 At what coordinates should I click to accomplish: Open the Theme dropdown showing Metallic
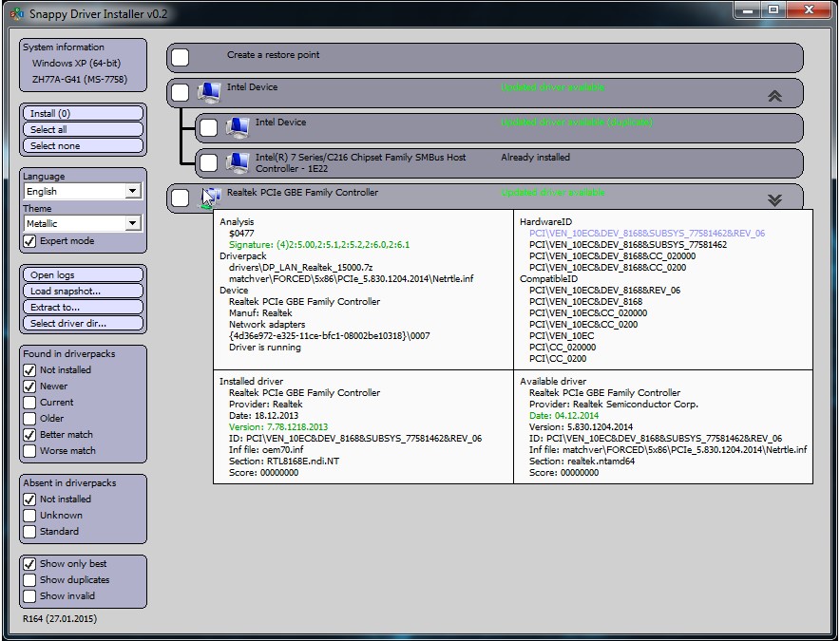coord(131,224)
